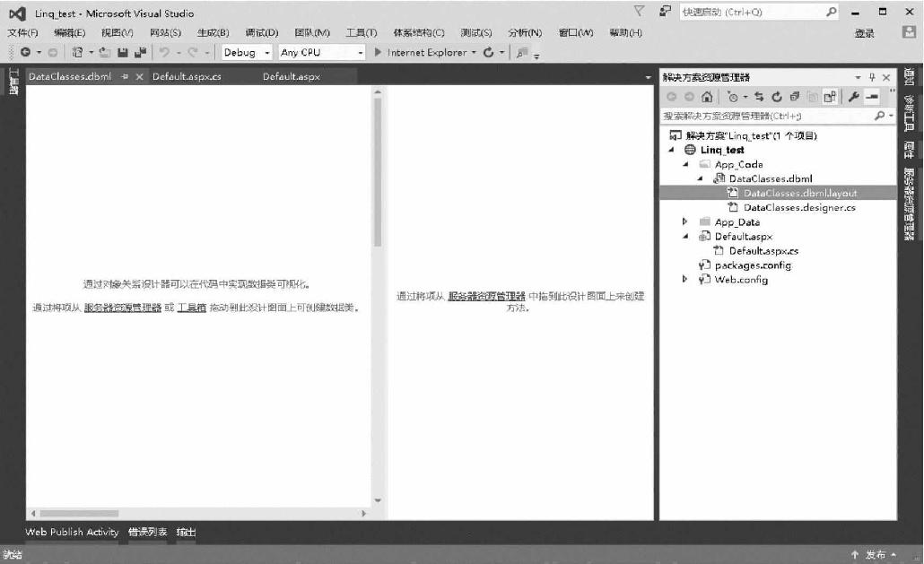Image resolution: width=924 pixels, height=564 pixels.
Task: Collapse the DataClasses.dbml node
Action: point(700,178)
